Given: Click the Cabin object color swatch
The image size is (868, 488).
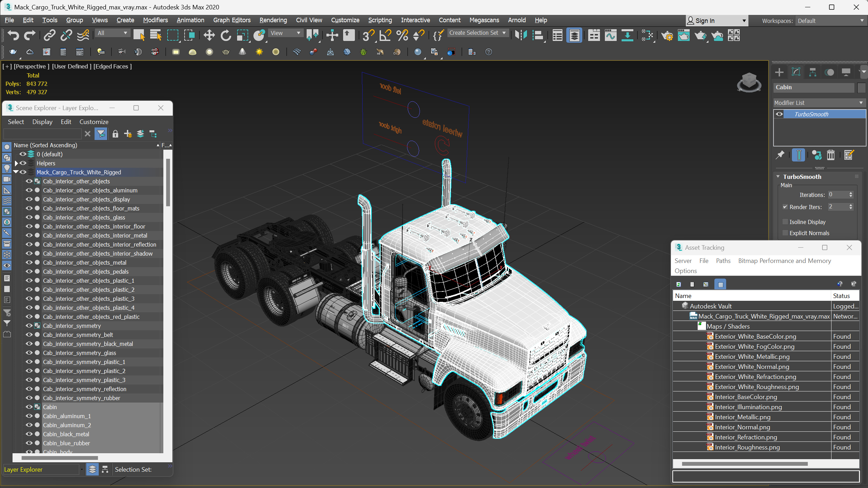Looking at the screenshot, I should click(861, 87).
